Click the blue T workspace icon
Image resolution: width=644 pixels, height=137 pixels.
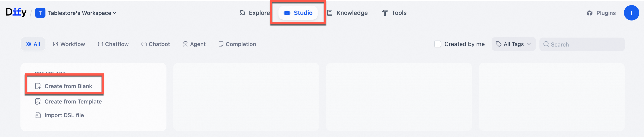click(x=40, y=13)
